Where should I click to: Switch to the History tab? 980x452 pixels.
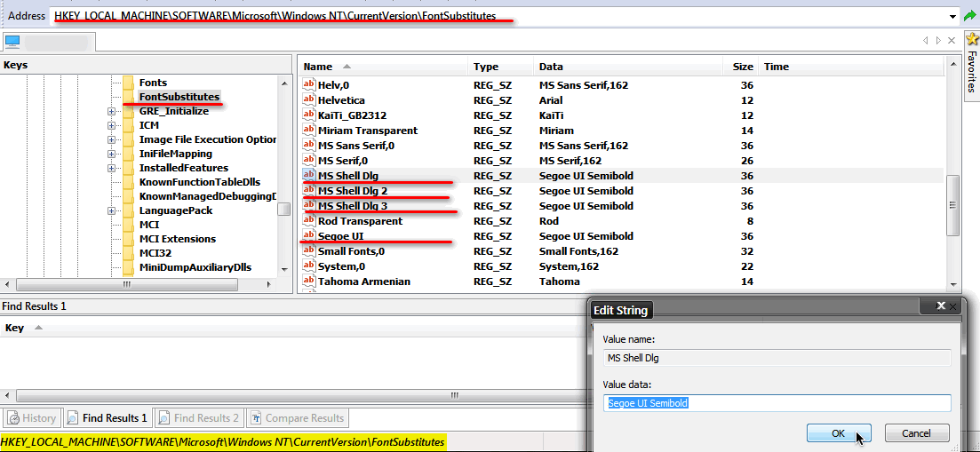(32, 417)
